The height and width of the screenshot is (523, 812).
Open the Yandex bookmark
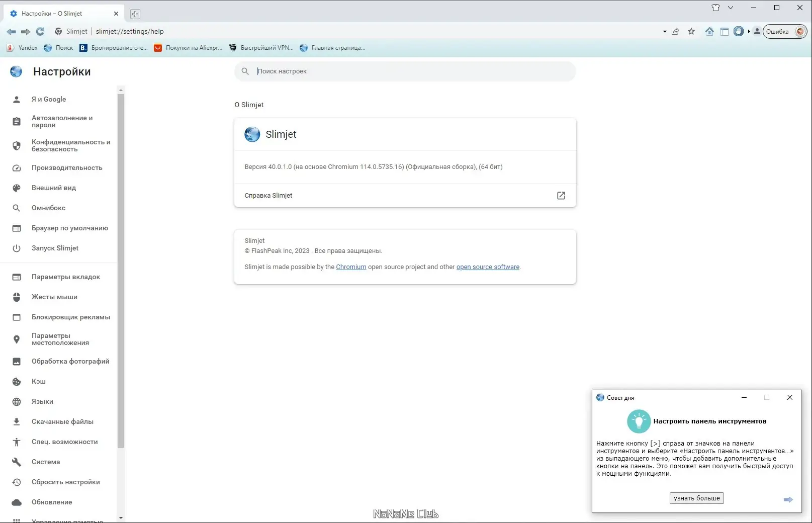[x=22, y=48]
